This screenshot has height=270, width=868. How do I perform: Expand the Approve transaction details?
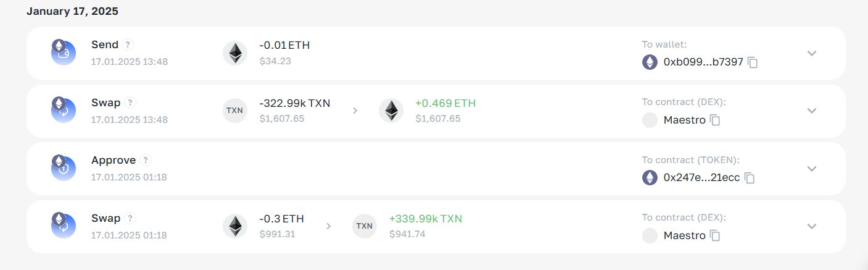pos(812,169)
